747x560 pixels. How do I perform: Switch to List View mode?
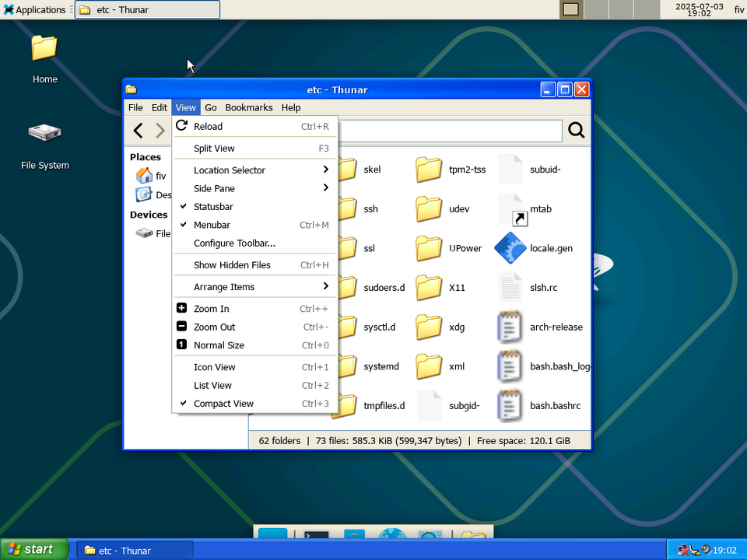click(x=212, y=385)
